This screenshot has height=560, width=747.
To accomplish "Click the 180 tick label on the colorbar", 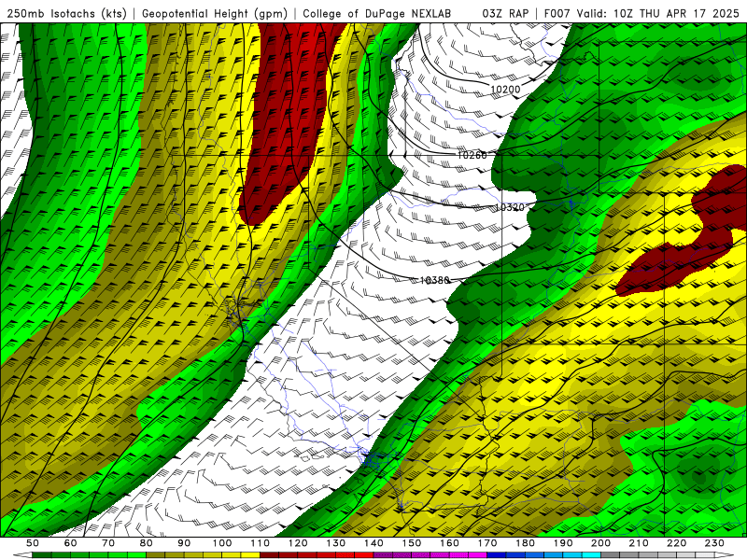I will point(525,543).
